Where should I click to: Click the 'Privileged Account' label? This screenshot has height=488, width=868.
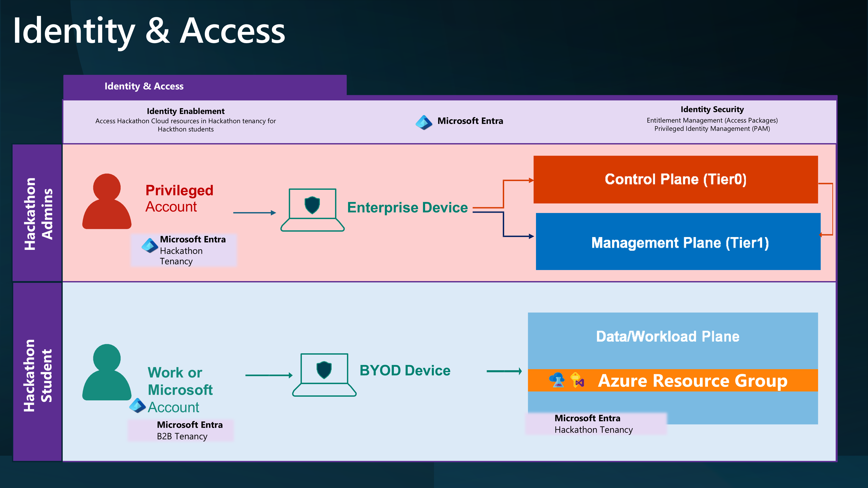pyautogui.click(x=179, y=198)
